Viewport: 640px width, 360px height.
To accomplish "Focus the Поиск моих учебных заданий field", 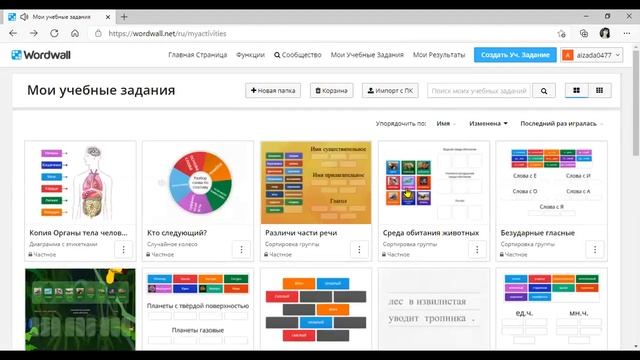I will coord(479,91).
